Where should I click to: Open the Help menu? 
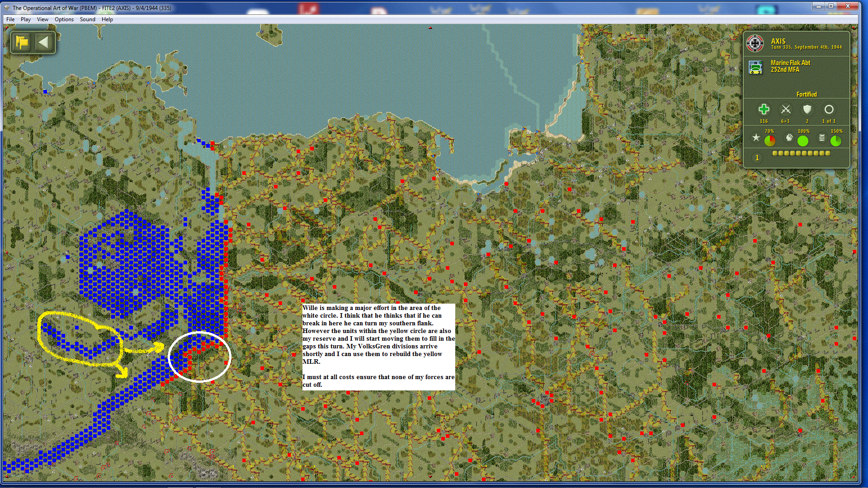(x=107, y=19)
